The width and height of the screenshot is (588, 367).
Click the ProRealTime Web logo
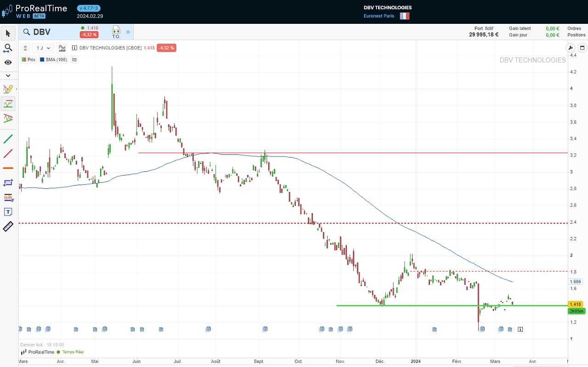tap(34, 11)
